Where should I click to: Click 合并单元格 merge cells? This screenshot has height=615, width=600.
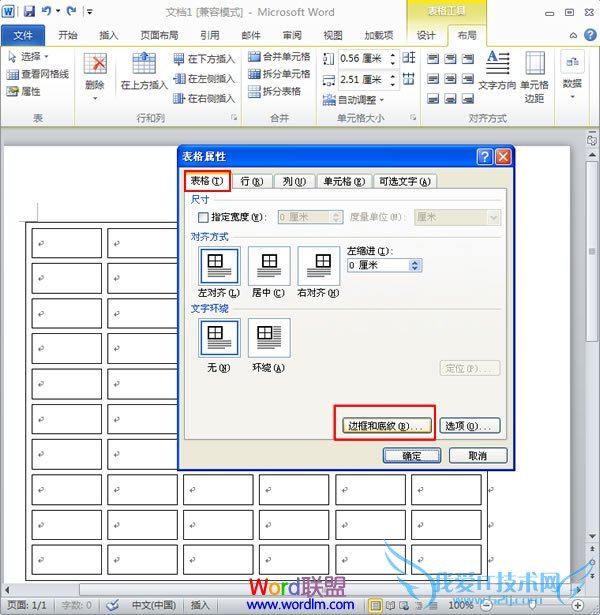tap(279, 56)
